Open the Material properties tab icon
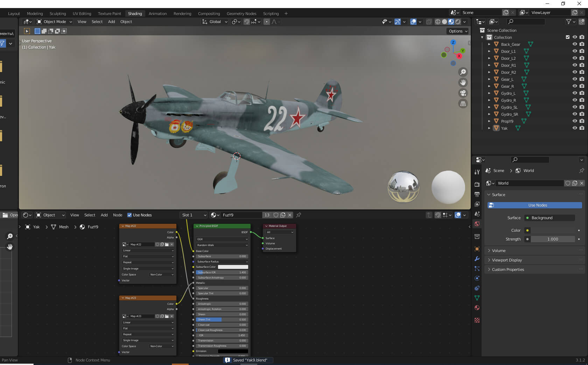Viewport: 588px width, 365px height. [477, 308]
